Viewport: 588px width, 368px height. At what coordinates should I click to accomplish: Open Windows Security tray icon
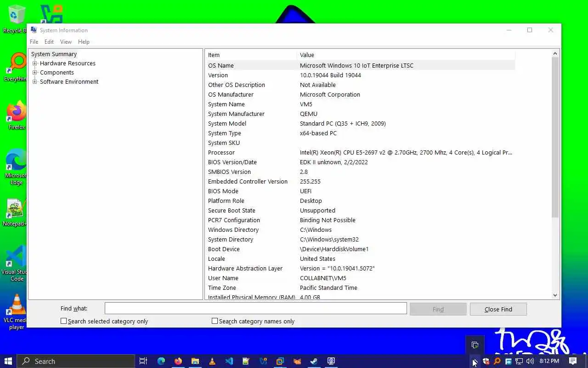486,361
